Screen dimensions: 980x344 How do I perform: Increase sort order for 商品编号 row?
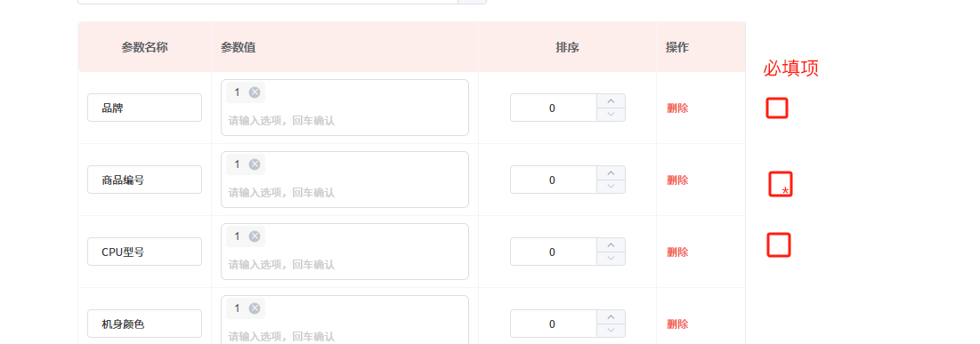click(611, 173)
